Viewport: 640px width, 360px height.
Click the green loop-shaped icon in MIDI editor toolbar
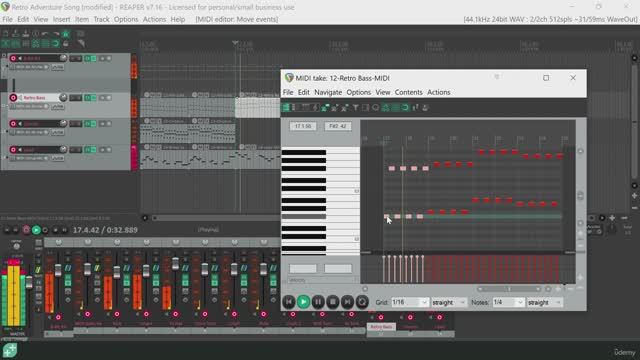(x=405, y=108)
